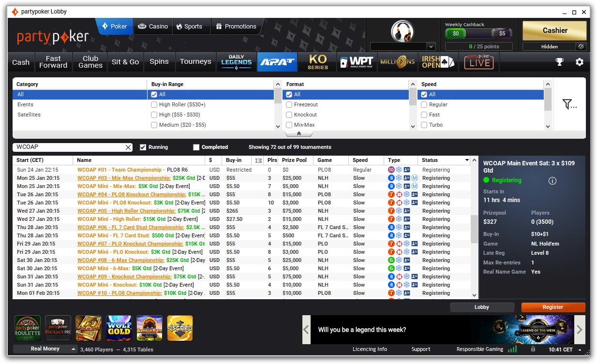Click the orange Register button

click(553, 307)
